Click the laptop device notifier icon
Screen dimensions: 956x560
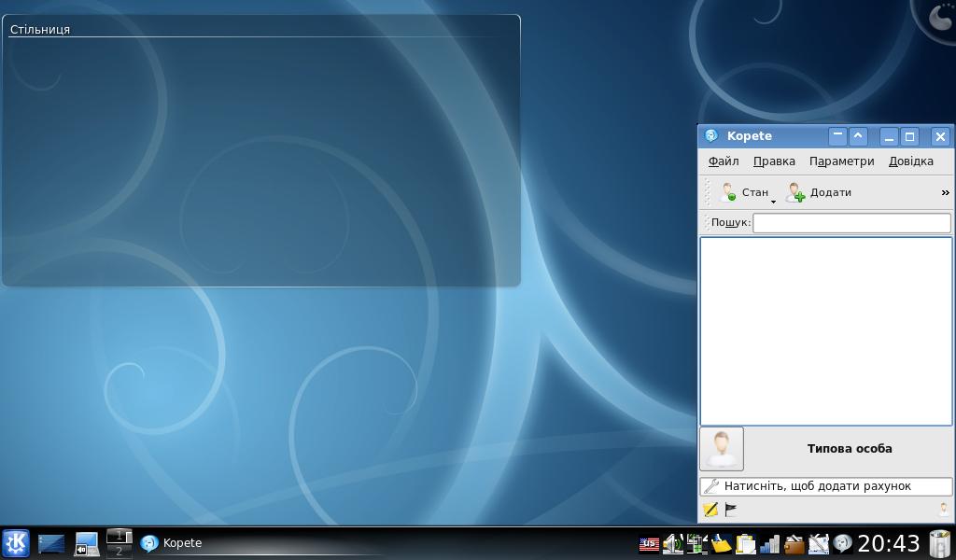87,543
